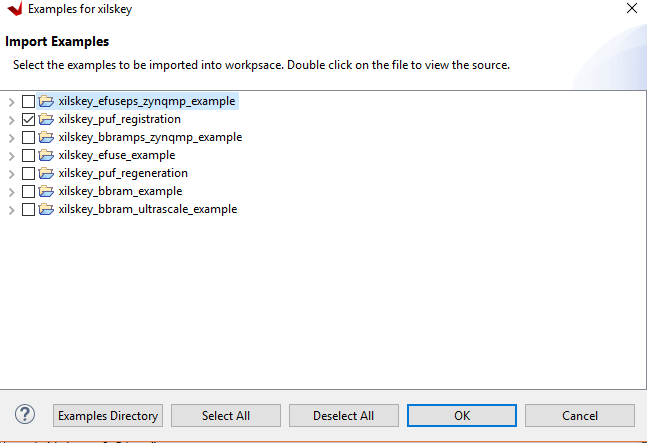Image resolution: width=647 pixels, height=443 pixels.
Task: Click the xilskey_efuse_example folder icon
Action: point(46,155)
